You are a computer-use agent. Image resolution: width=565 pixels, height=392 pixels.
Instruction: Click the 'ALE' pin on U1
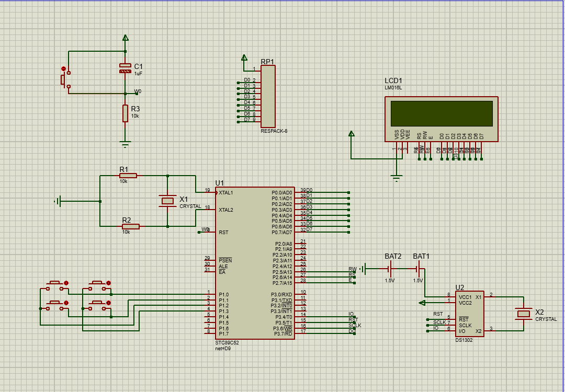coord(223,267)
